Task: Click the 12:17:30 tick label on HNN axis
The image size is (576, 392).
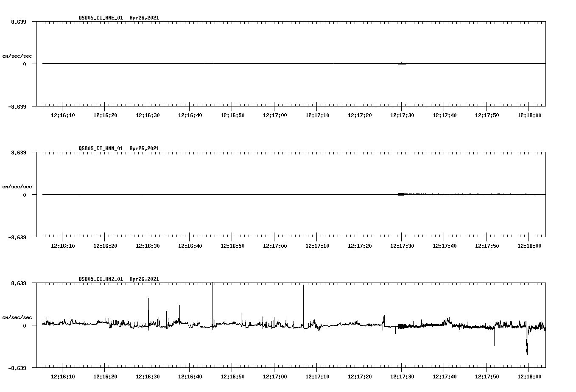Action: (x=401, y=245)
